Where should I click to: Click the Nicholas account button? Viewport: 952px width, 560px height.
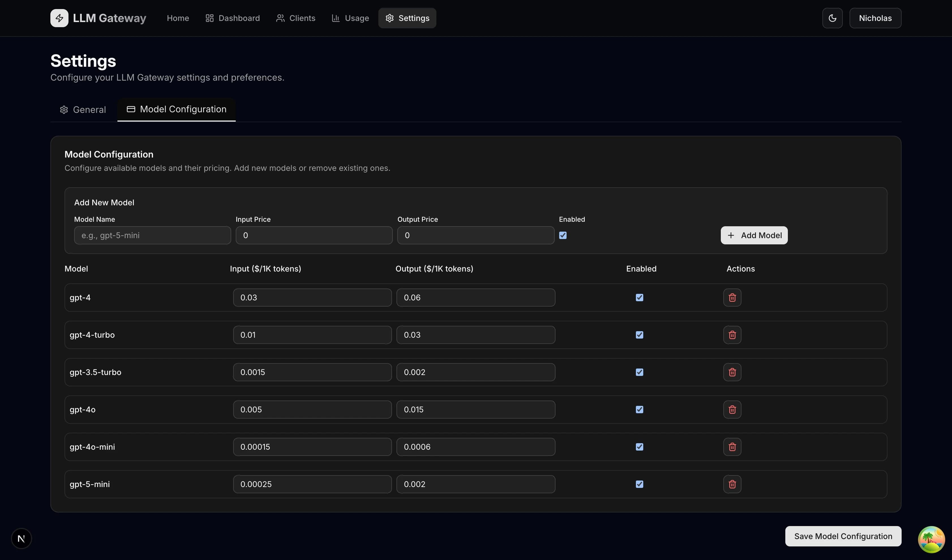pyautogui.click(x=875, y=18)
